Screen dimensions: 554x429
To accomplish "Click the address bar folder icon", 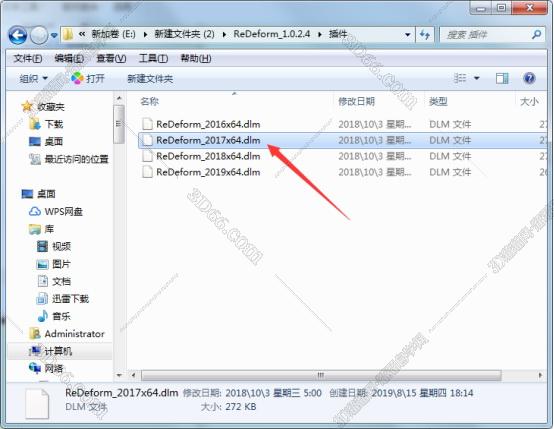I will [x=68, y=35].
